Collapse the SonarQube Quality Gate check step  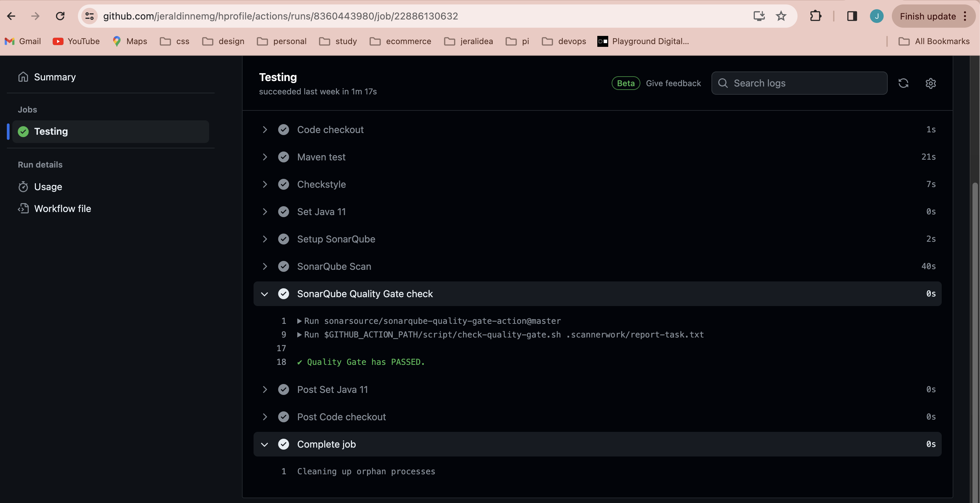click(265, 294)
